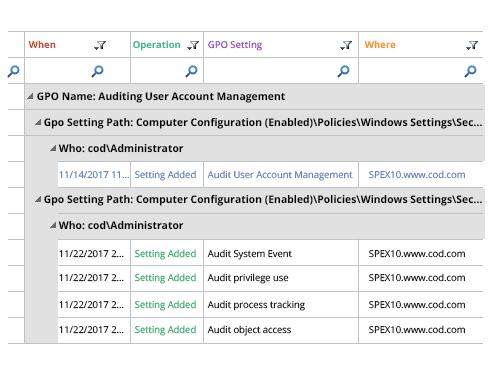Select the Audit User Account Management row
500x390 pixels.
click(270, 175)
